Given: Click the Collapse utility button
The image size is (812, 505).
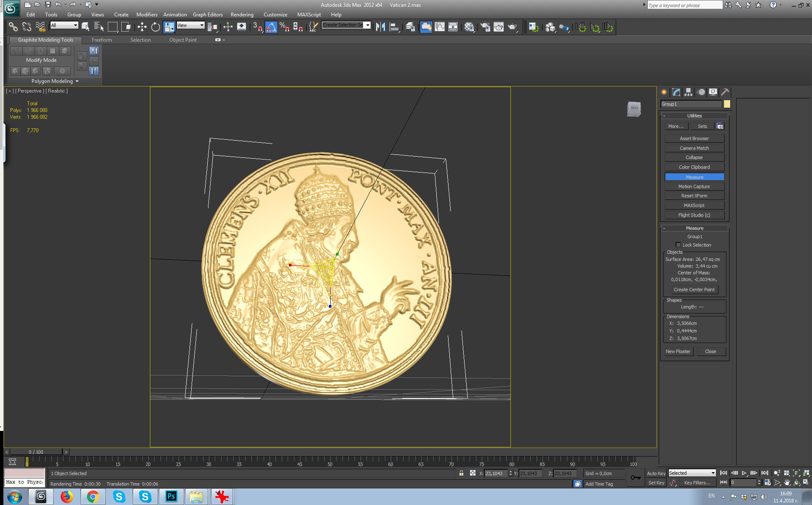Looking at the screenshot, I should point(694,157).
